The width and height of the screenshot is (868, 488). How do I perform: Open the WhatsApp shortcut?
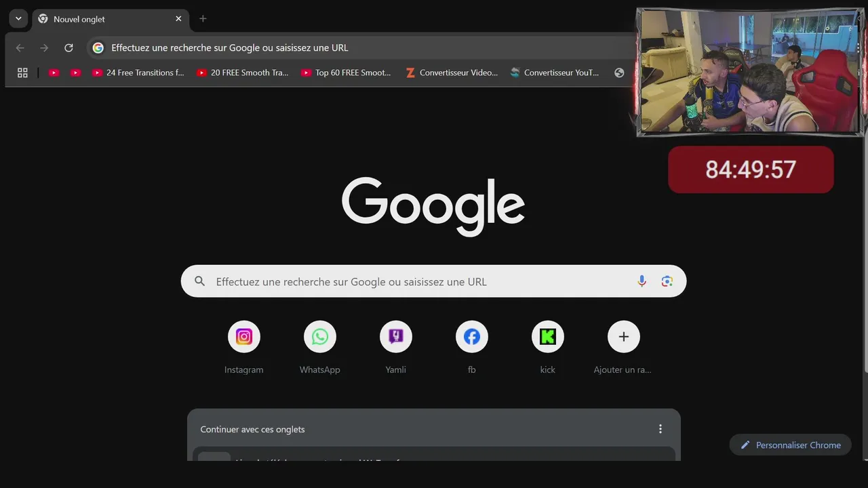pos(320,348)
